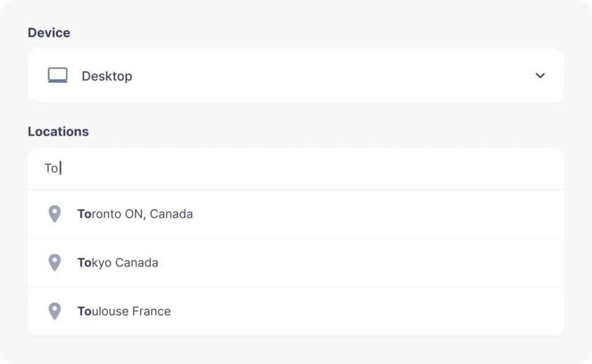
Task: Click the map pin beside Toronto ON, Canada
Action: [x=54, y=214]
